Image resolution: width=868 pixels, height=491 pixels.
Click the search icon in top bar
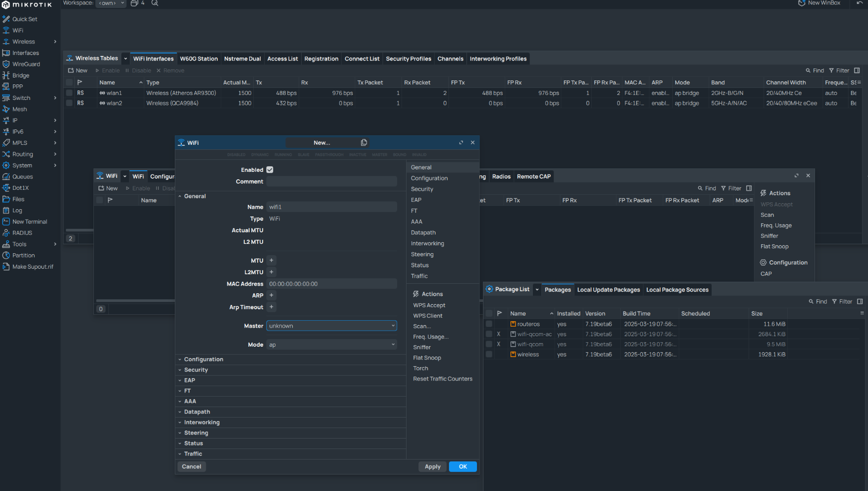(x=155, y=3)
